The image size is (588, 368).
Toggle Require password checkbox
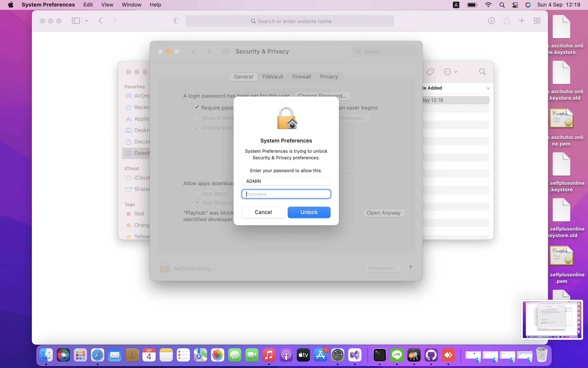pyautogui.click(x=197, y=107)
